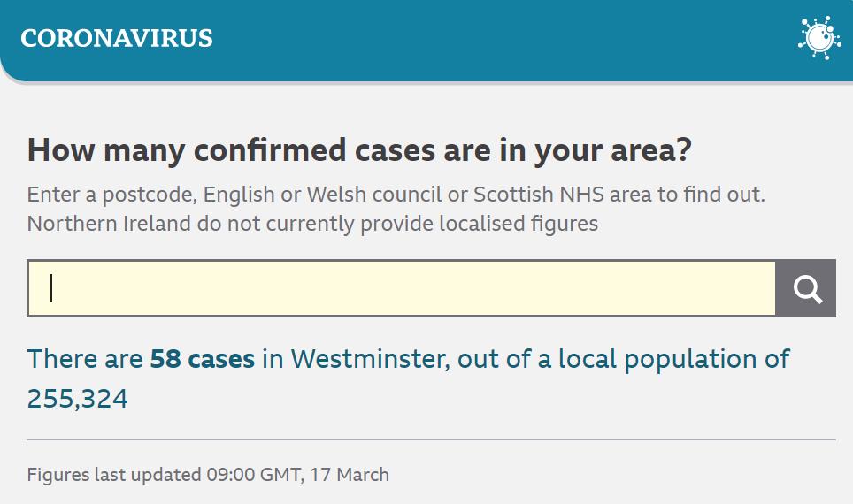The image size is (853, 504).
Task: Click the CORONAVIRUS header title
Action: point(117,38)
